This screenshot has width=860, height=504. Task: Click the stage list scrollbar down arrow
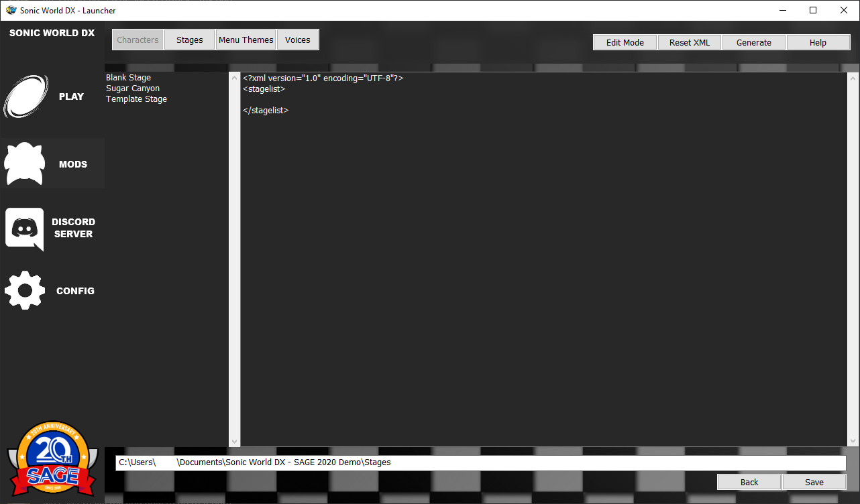pyautogui.click(x=234, y=441)
